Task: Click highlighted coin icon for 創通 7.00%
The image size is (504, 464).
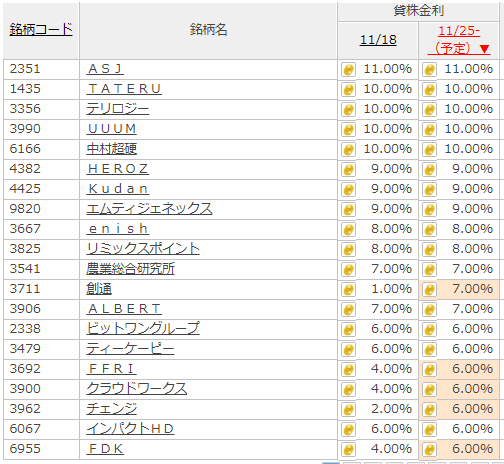Action: pyautogui.click(x=429, y=290)
